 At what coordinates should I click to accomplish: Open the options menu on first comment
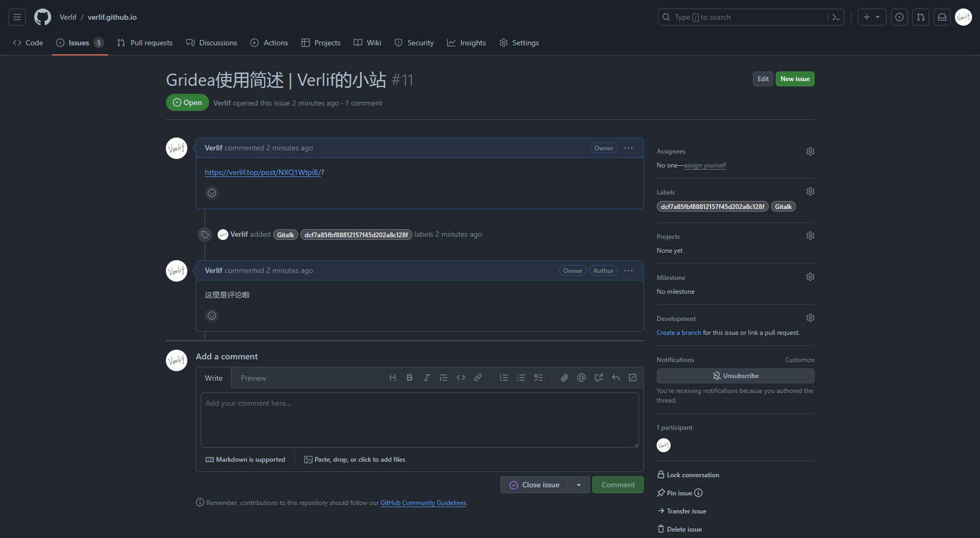[x=628, y=148]
